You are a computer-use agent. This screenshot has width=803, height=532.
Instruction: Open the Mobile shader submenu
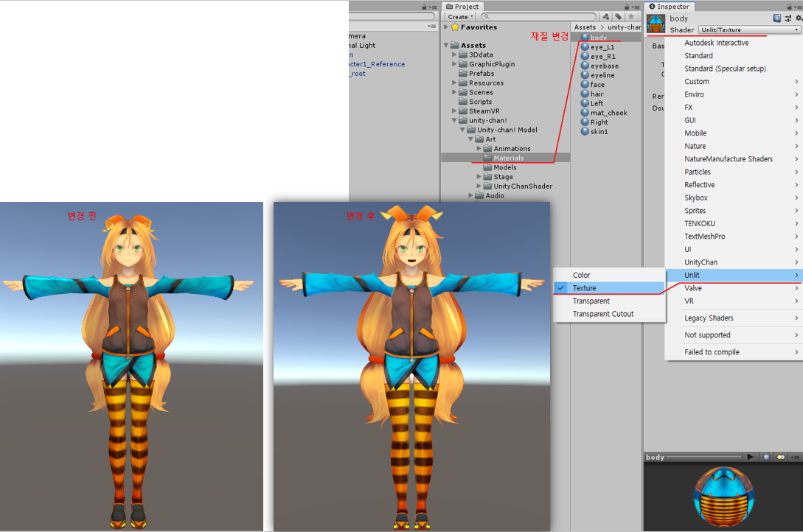[734, 133]
